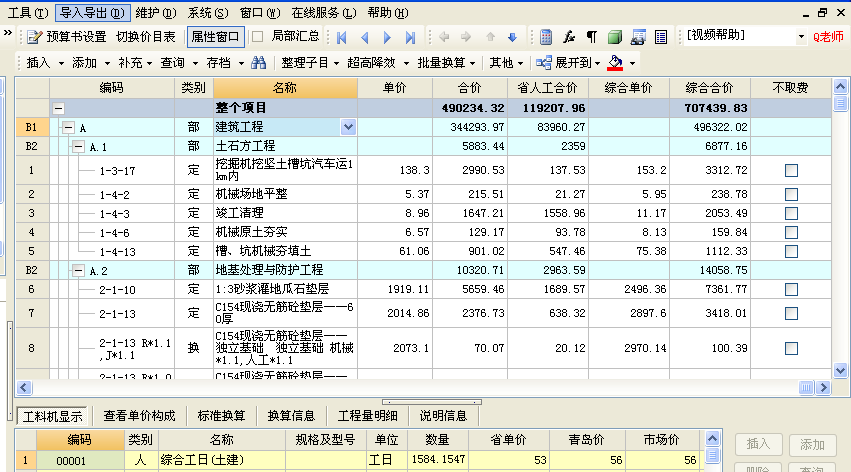Check 不取费 box for 机械原土夯实 row

coord(791,232)
